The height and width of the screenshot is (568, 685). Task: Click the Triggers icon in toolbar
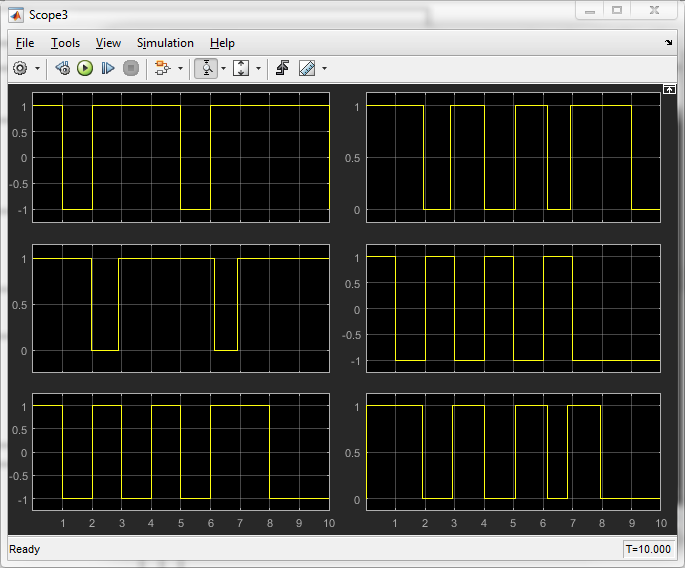point(283,68)
